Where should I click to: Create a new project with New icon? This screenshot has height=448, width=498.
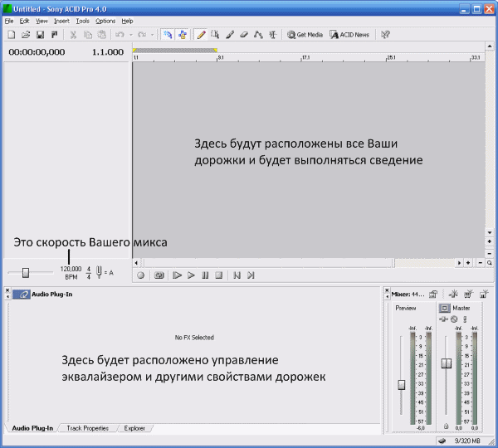(12, 35)
